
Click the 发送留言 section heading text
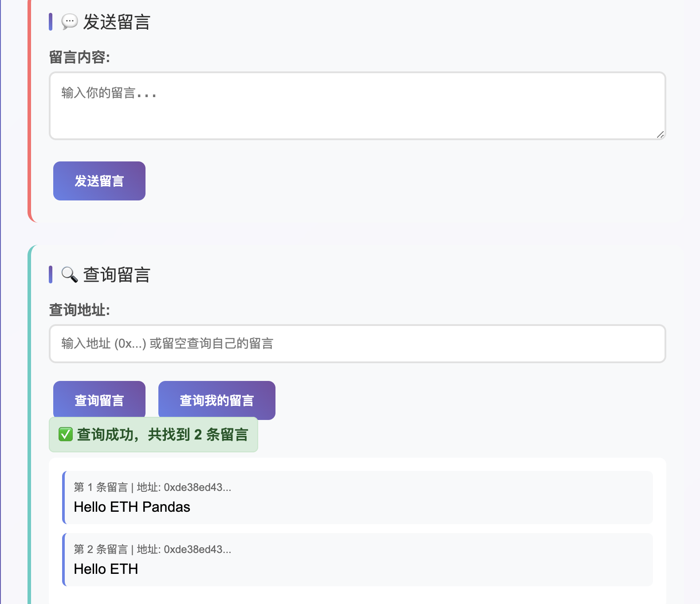pos(117,22)
